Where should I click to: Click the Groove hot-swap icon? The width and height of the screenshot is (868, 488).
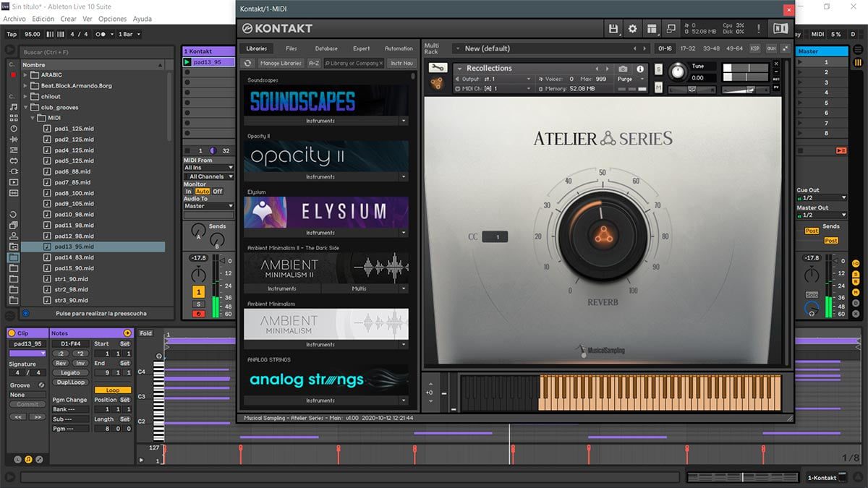tap(41, 385)
